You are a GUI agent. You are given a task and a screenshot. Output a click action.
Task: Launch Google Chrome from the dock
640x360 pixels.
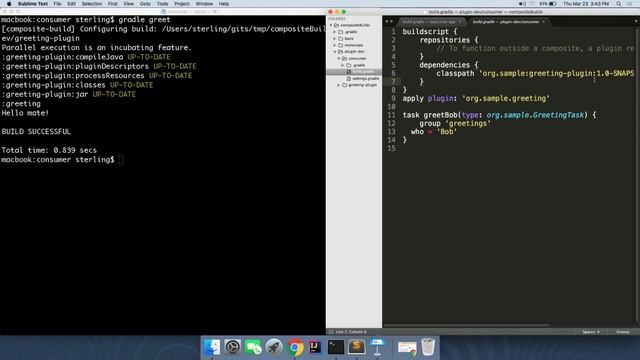295,347
